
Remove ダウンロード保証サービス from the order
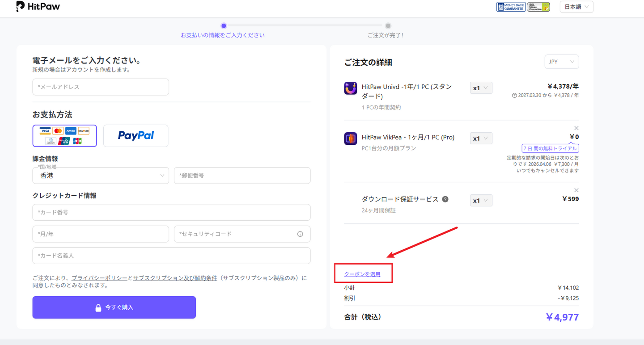pos(576,190)
